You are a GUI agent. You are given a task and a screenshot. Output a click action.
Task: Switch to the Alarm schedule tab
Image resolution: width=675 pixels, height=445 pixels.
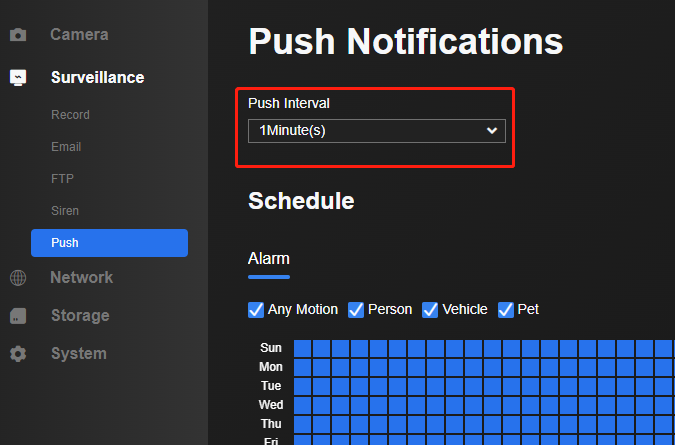(269, 259)
